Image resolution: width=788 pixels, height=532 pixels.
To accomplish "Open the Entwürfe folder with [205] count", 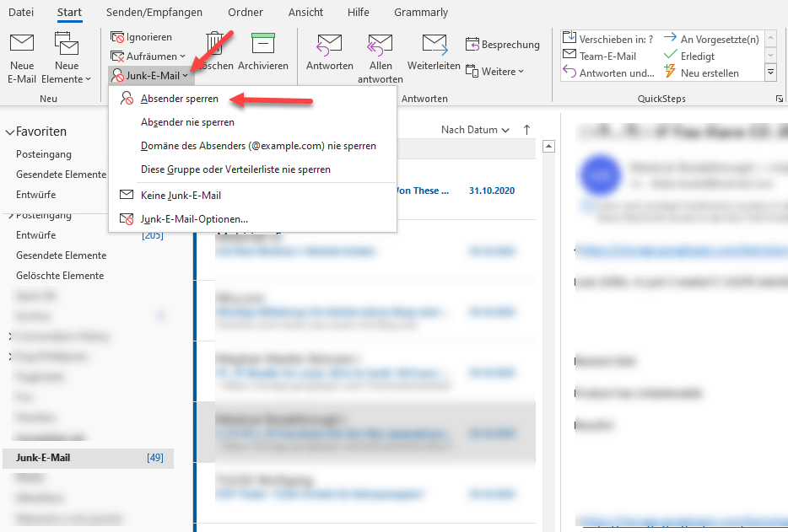I will click(88, 235).
